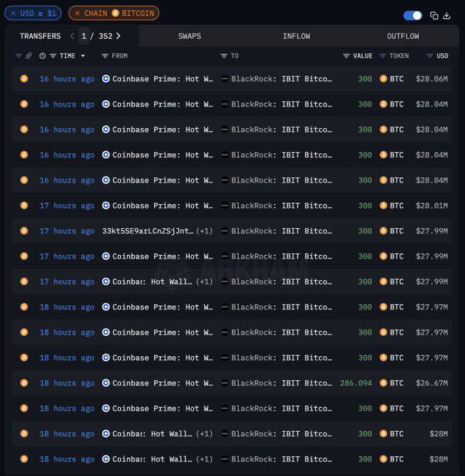Select the $28.06M USD value
Image resolution: width=465 pixels, height=476 pixels.
[431, 79]
